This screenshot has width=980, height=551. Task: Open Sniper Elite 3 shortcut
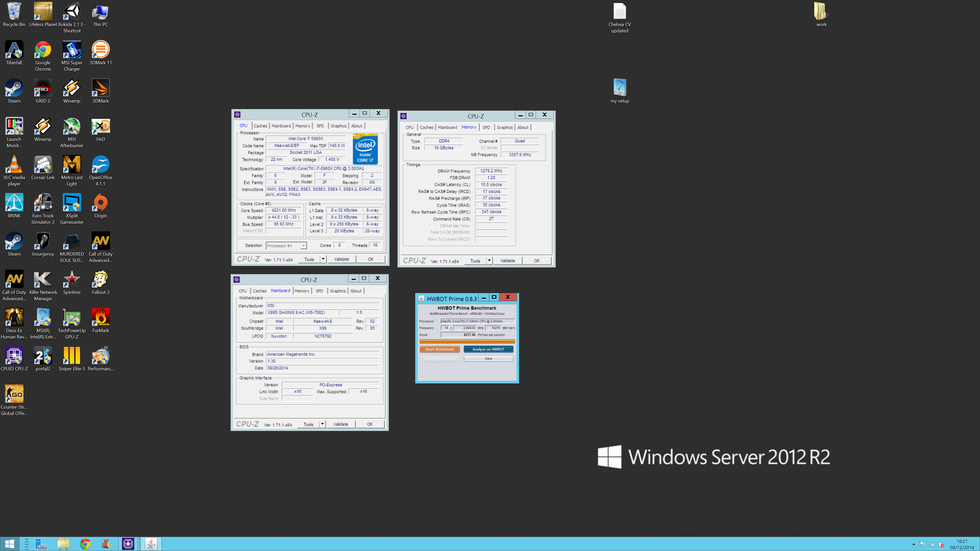[x=71, y=359]
